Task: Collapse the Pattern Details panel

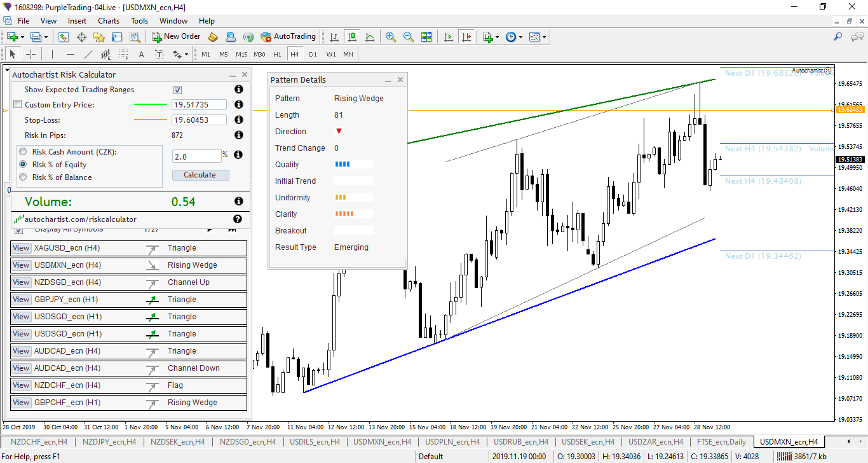Action: pos(388,80)
